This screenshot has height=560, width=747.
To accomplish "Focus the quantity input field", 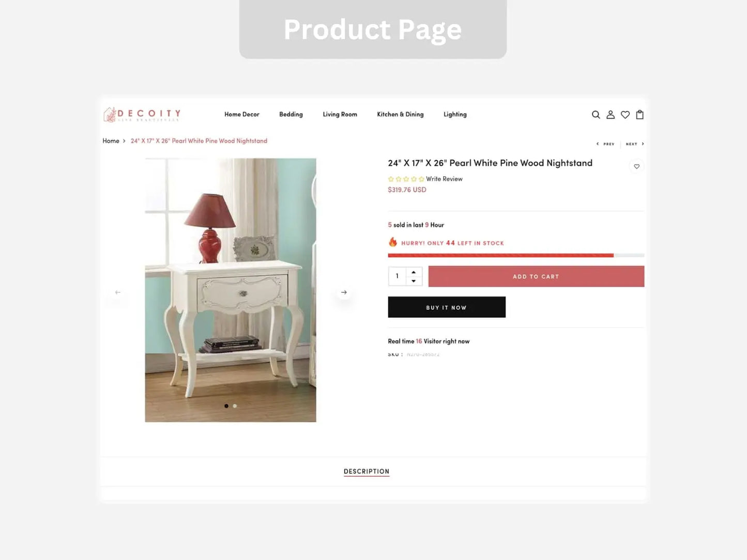I will point(398,276).
